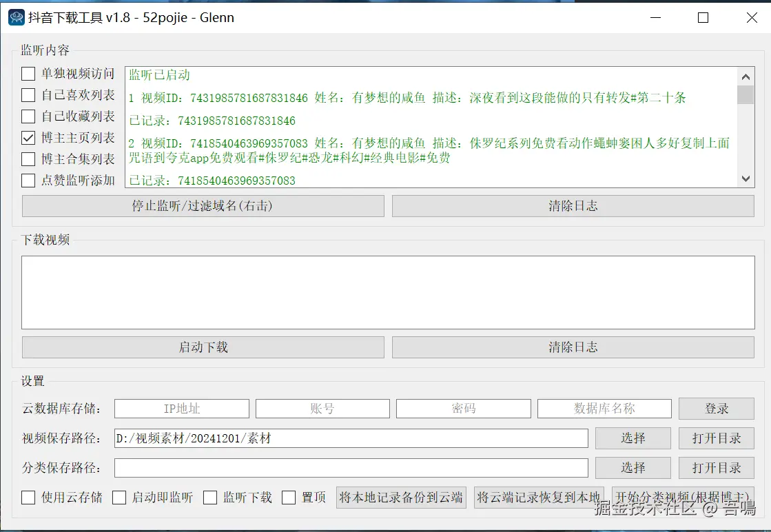Click 打开目录 for 分类保存路径
The height and width of the screenshot is (532, 771).
click(x=717, y=468)
